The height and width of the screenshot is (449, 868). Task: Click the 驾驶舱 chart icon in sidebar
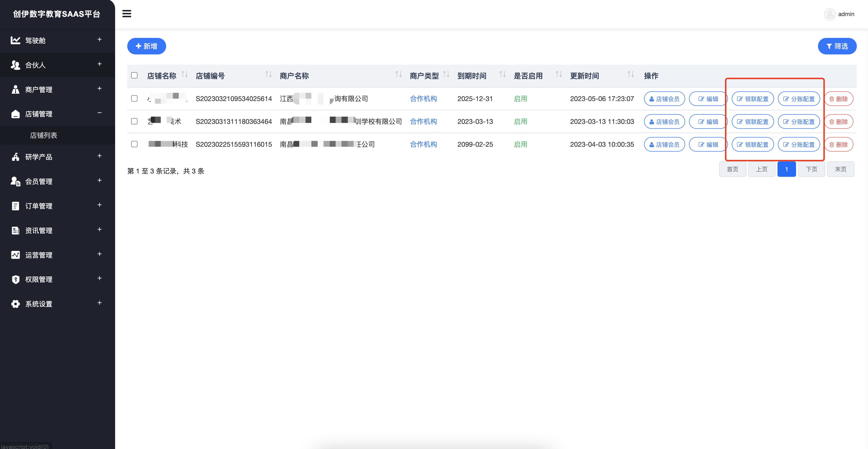click(x=16, y=40)
